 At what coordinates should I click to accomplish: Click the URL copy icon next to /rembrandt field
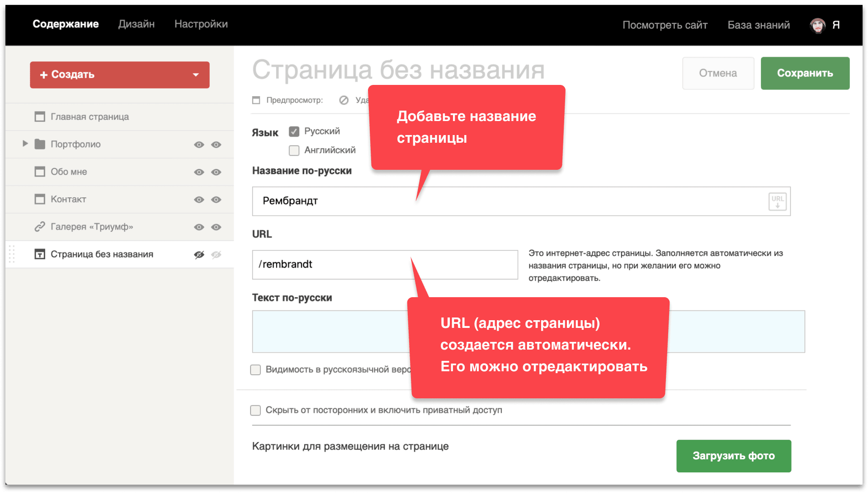pyautogui.click(x=778, y=201)
